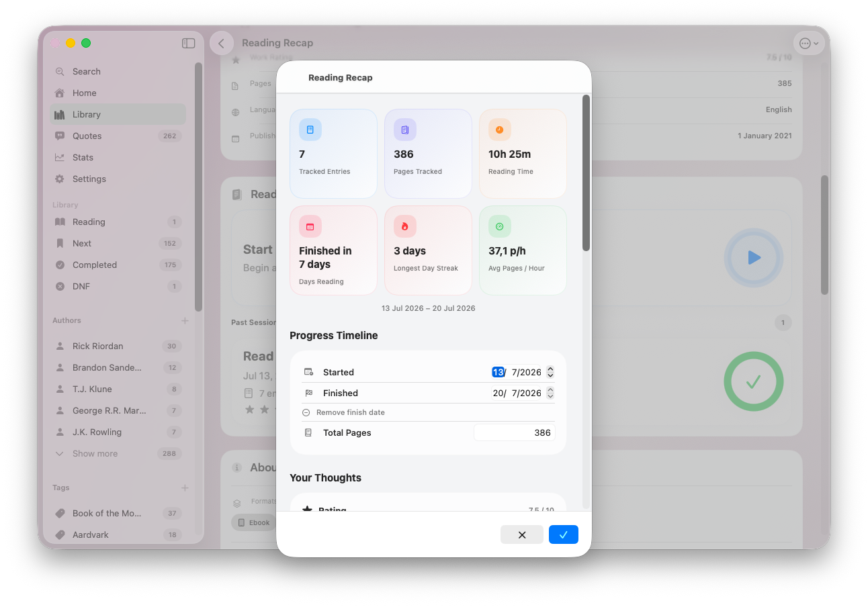
Task: Select author Brandon Sanderson
Action: coord(118,367)
